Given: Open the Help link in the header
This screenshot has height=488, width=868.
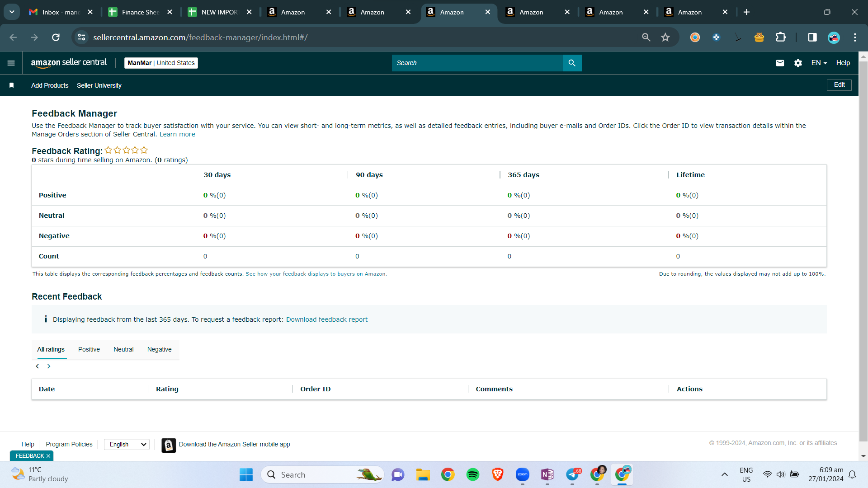Looking at the screenshot, I should pyautogui.click(x=843, y=63).
